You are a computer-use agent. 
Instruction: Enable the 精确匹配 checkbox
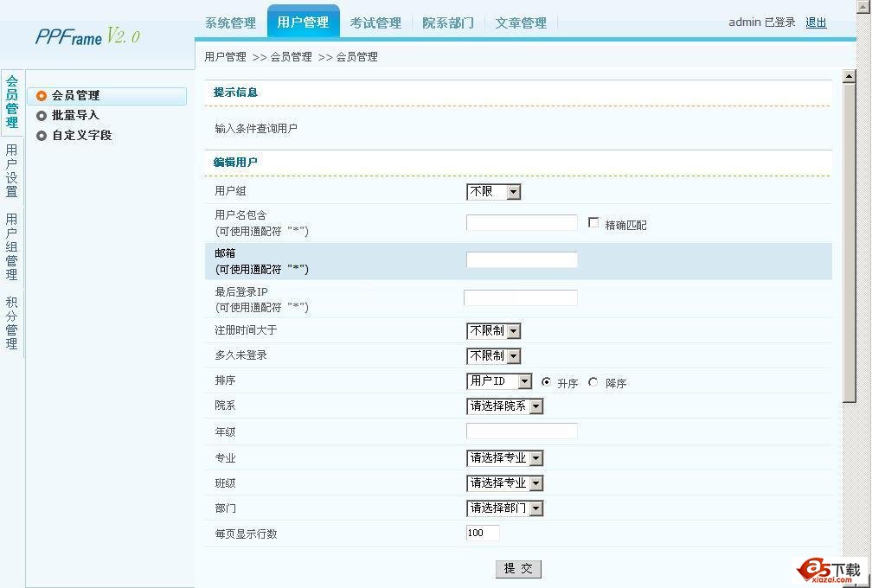pos(593,222)
